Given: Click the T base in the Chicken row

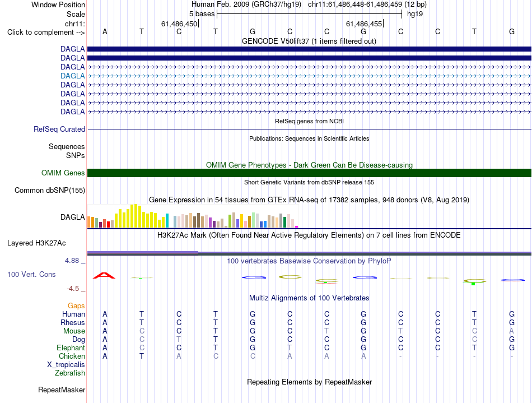Looking at the screenshot, I should [x=142, y=356].
